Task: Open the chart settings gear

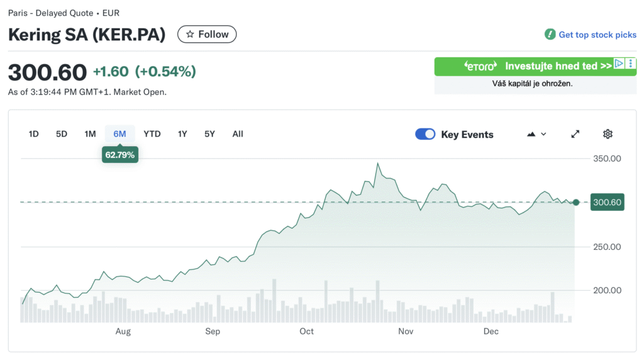Action: coord(608,134)
